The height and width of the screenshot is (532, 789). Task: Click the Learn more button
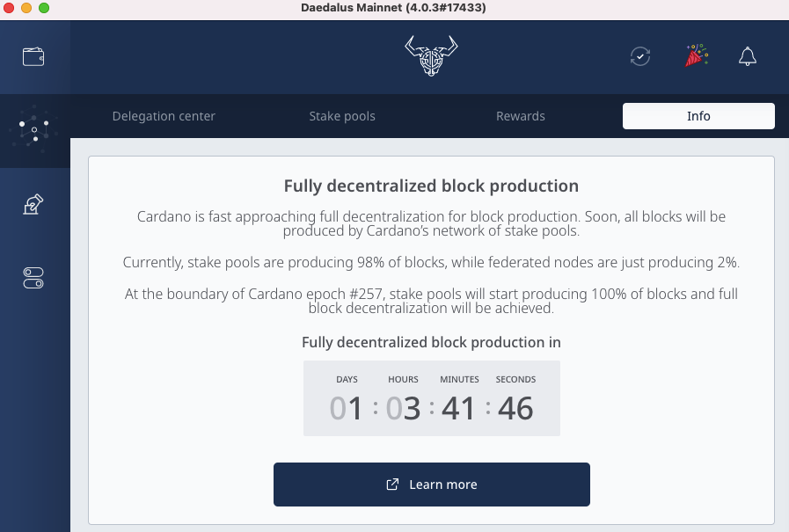pos(432,485)
